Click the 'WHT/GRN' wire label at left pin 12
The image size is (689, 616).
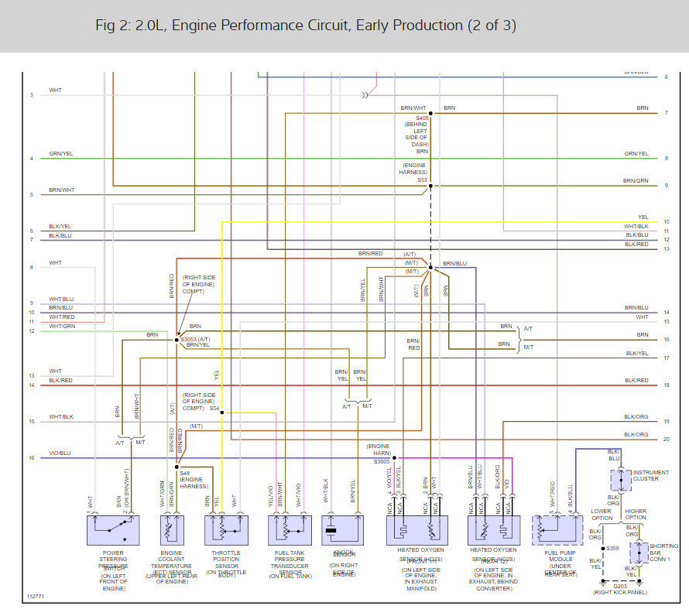62,326
